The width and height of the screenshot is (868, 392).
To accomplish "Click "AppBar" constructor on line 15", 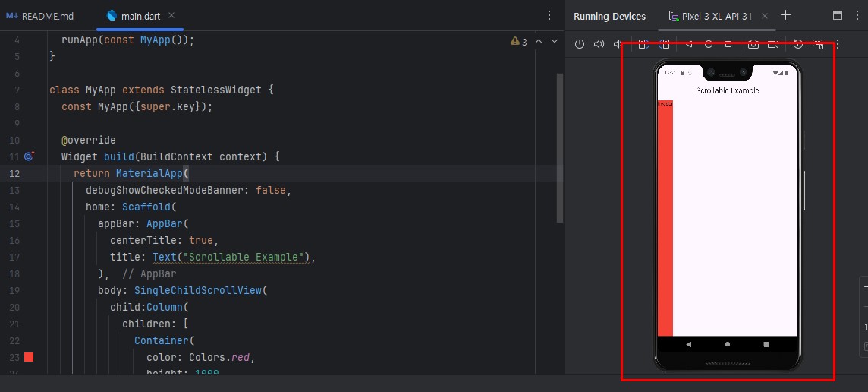I will click(165, 223).
